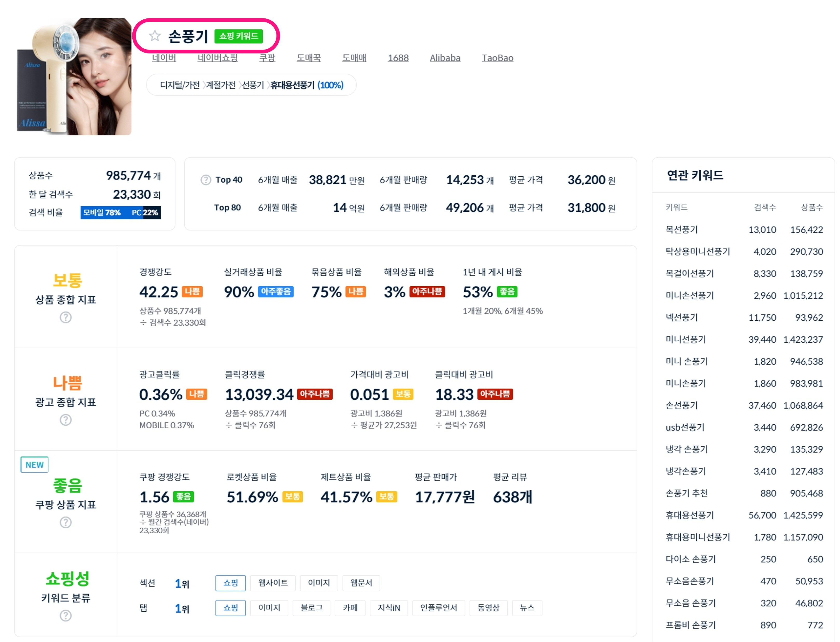Click the favorite star next to 손풍기
Viewport: 840px width, 642px height.
coord(154,36)
